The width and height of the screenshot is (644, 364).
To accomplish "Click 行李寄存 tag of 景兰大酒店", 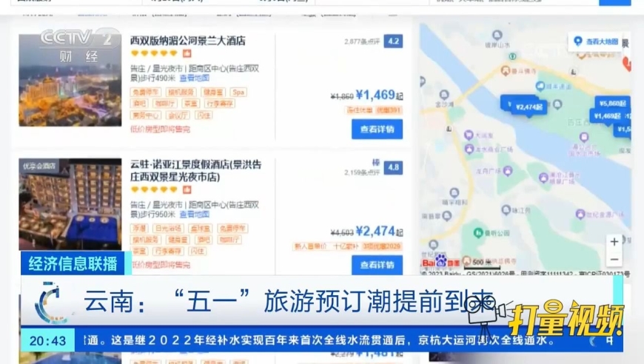I will pyautogui.click(x=219, y=104).
